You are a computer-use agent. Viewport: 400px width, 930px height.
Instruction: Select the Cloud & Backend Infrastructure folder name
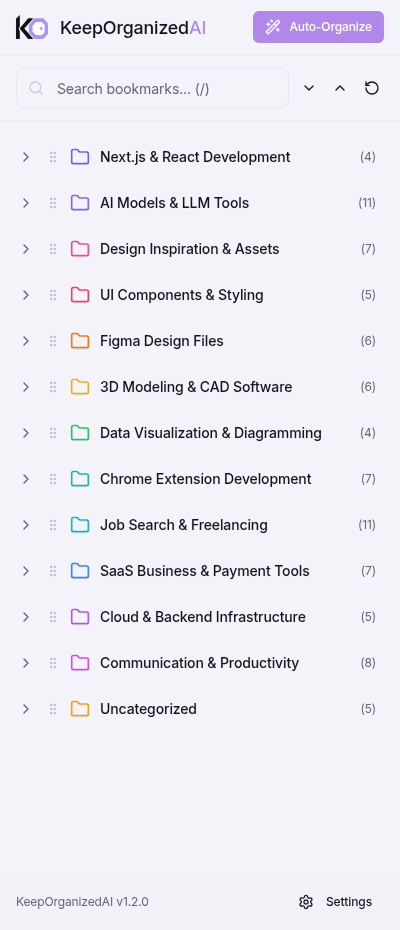click(203, 617)
